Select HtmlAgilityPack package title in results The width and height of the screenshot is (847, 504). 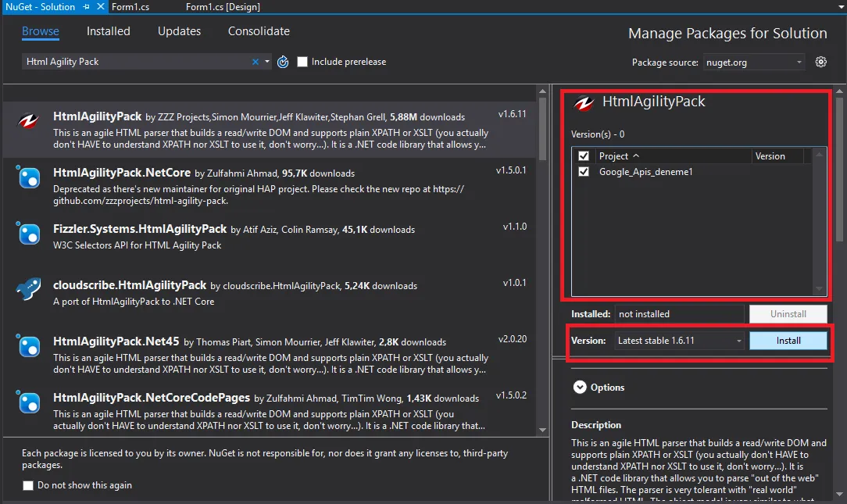pyautogui.click(x=97, y=116)
